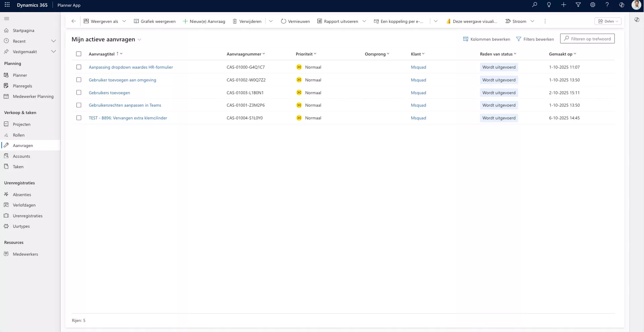Open Copilot icon on the right rail
644x332 pixels.
637,20
